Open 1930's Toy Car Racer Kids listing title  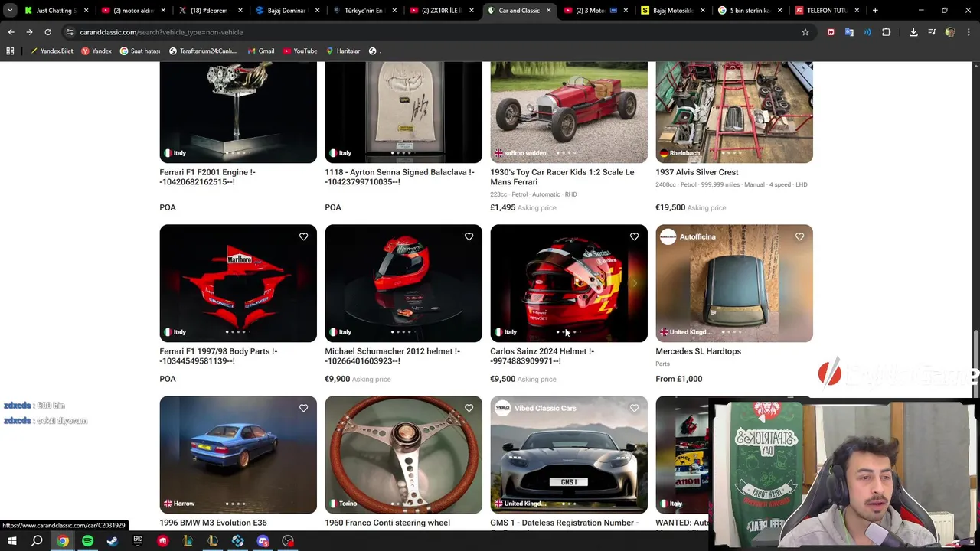point(562,177)
